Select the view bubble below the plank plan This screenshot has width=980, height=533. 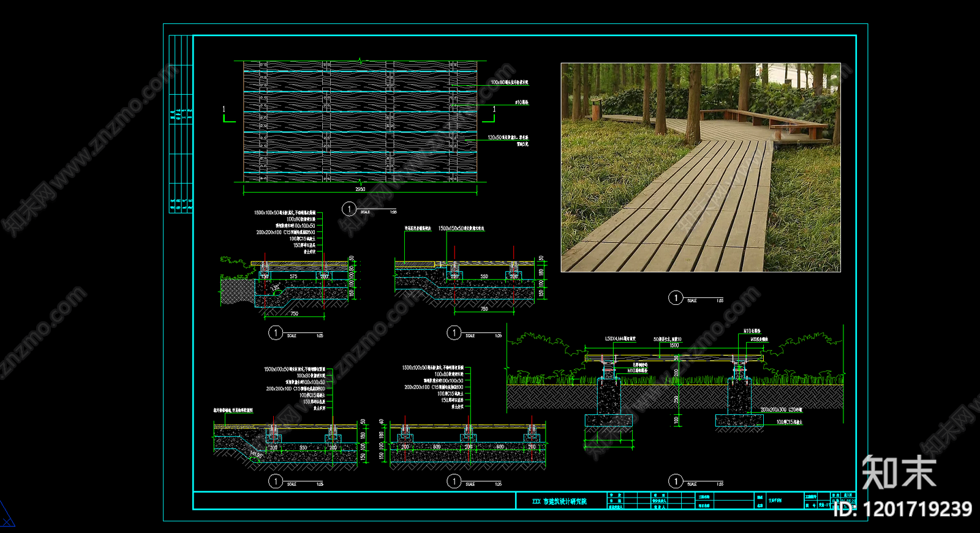click(x=349, y=209)
